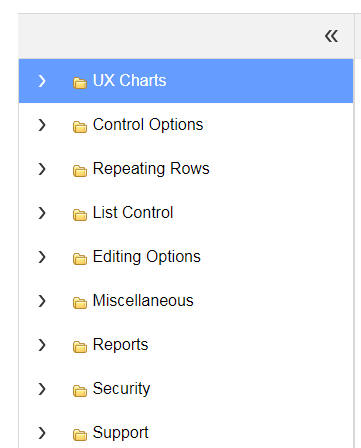Click the Reports folder icon
Screen dimensions: 361x448
[x=80, y=347]
